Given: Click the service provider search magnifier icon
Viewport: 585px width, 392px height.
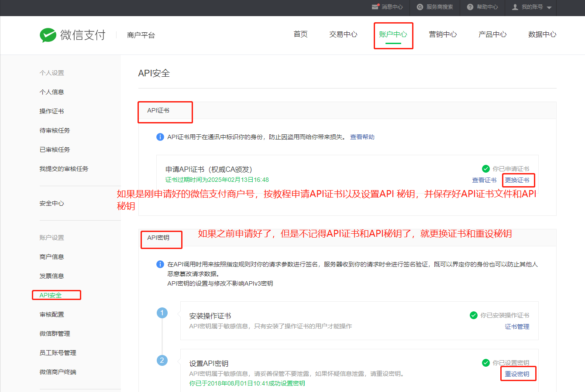Looking at the screenshot, I should [x=420, y=7].
